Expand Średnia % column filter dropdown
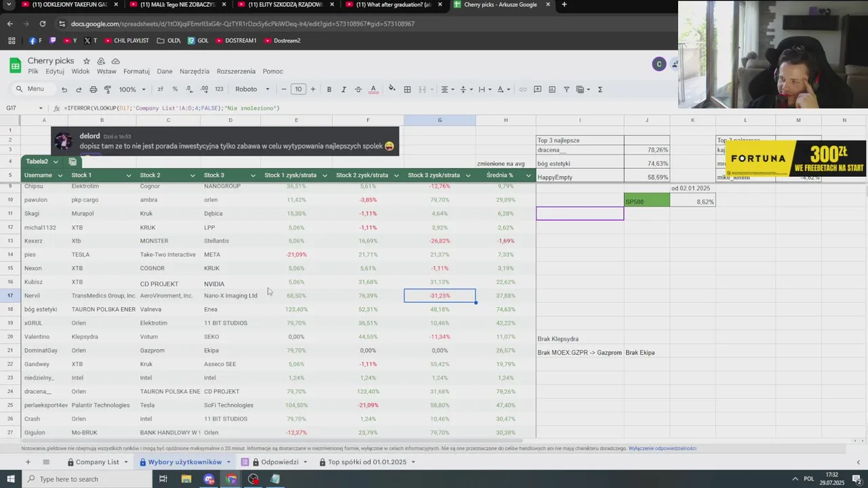The width and height of the screenshot is (868, 488). [528, 176]
